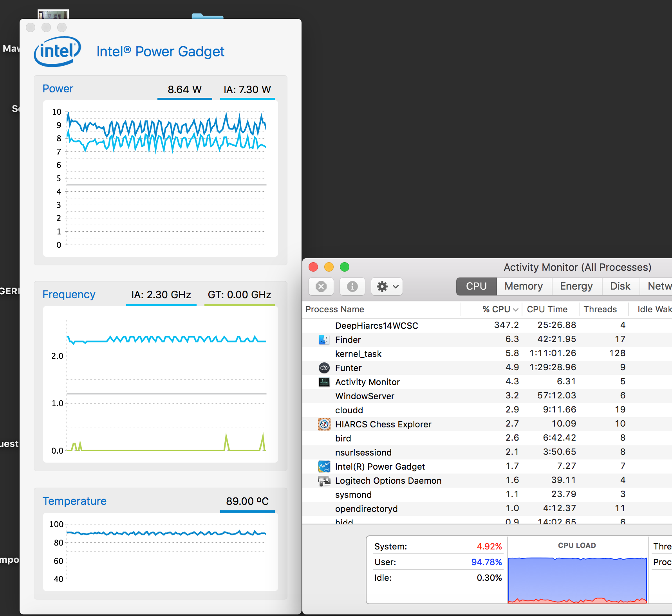Click the CPU LOAD graph
This screenshot has width=672, height=616.
pyautogui.click(x=577, y=580)
